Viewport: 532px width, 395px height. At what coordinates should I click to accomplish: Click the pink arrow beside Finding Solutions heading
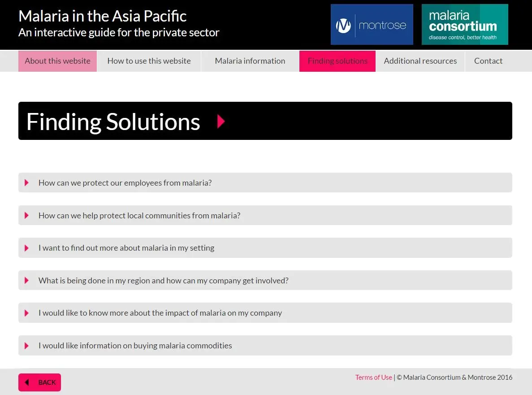[221, 121]
